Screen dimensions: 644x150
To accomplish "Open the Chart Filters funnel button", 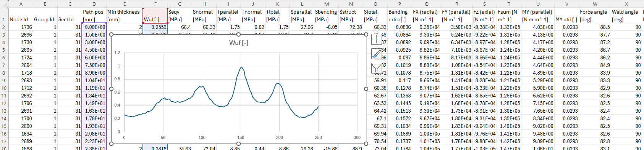I will [377, 68].
